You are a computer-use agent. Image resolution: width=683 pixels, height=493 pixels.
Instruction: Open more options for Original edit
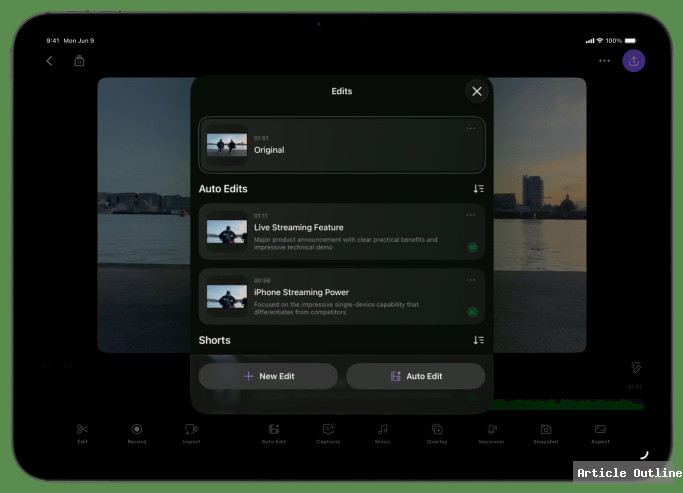tap(471, 129)
